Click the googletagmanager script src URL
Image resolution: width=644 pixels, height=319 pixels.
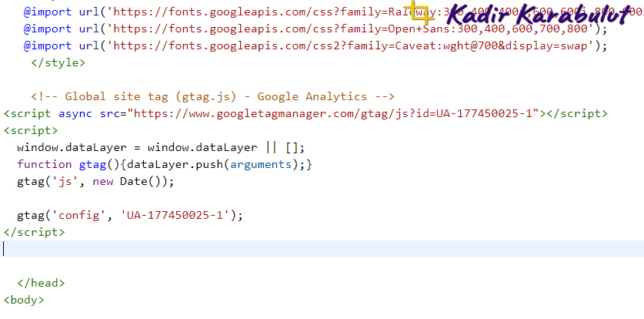click(x=332, y=113)
